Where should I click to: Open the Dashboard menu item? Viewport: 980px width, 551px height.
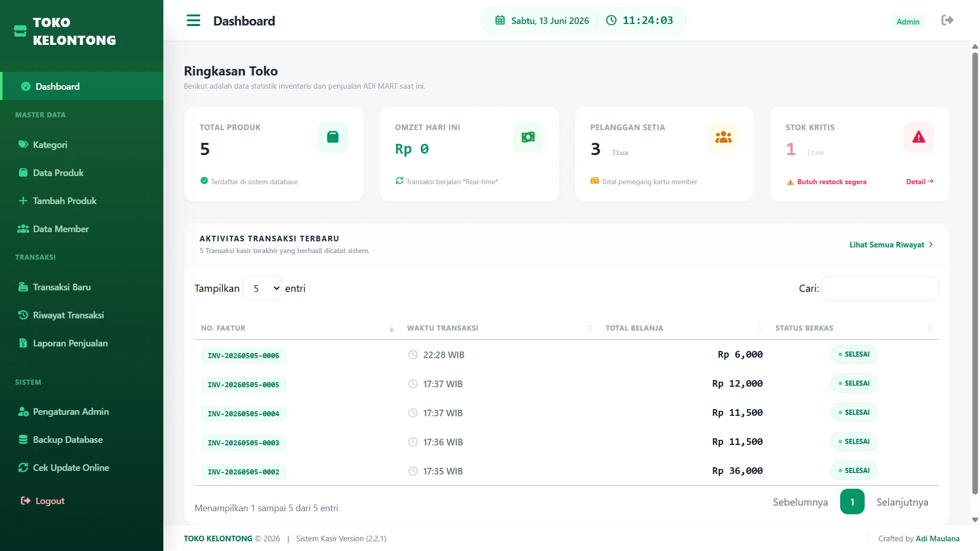[82, 87]
